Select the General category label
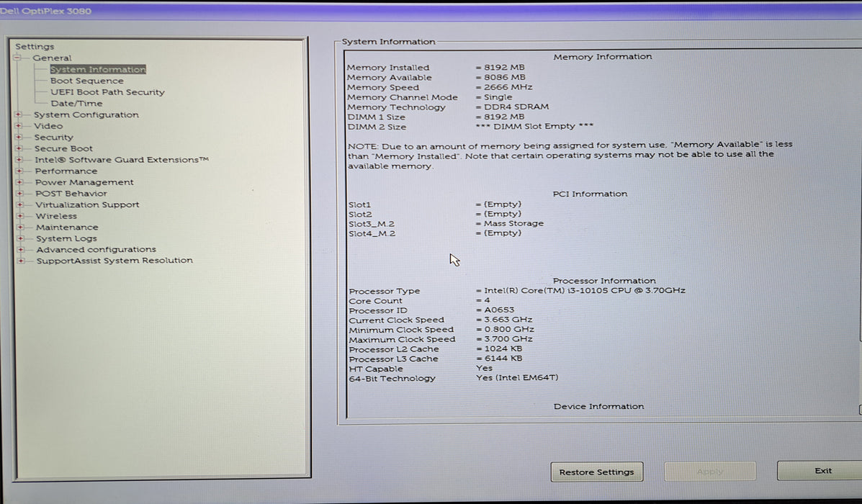Viewport: 862px width, 504px height. tap(52, 58)
